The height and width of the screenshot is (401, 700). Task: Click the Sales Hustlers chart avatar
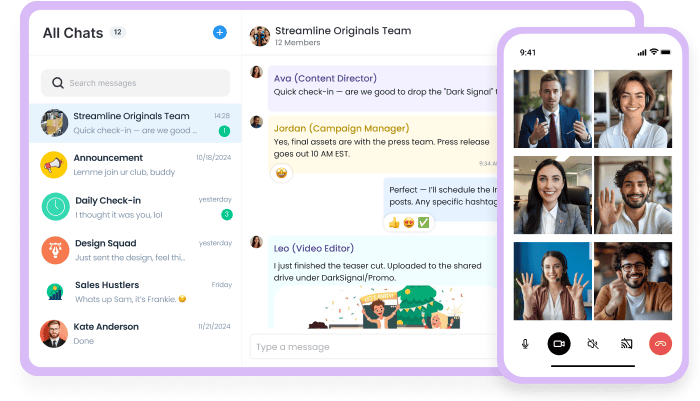point(55,292)
